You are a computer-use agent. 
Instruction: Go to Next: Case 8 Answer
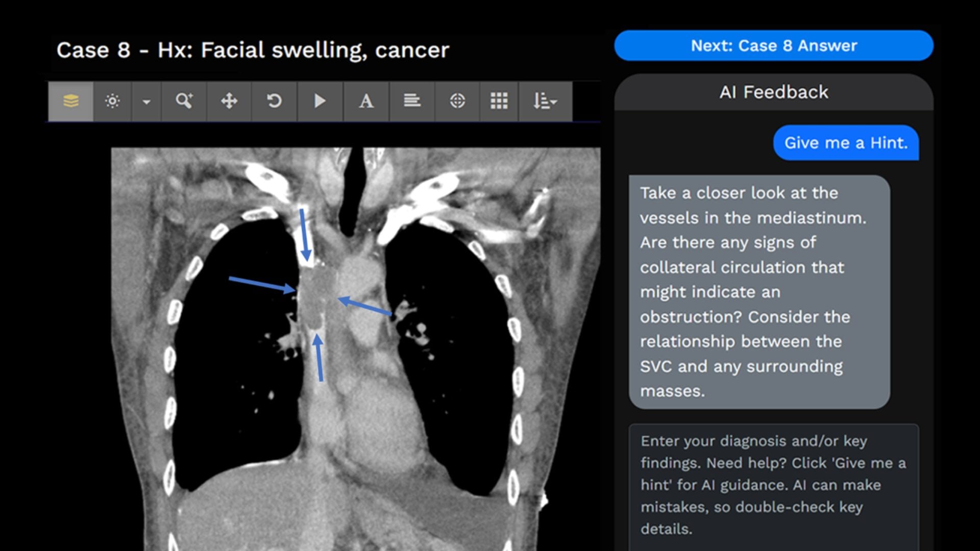click(774, 45)
